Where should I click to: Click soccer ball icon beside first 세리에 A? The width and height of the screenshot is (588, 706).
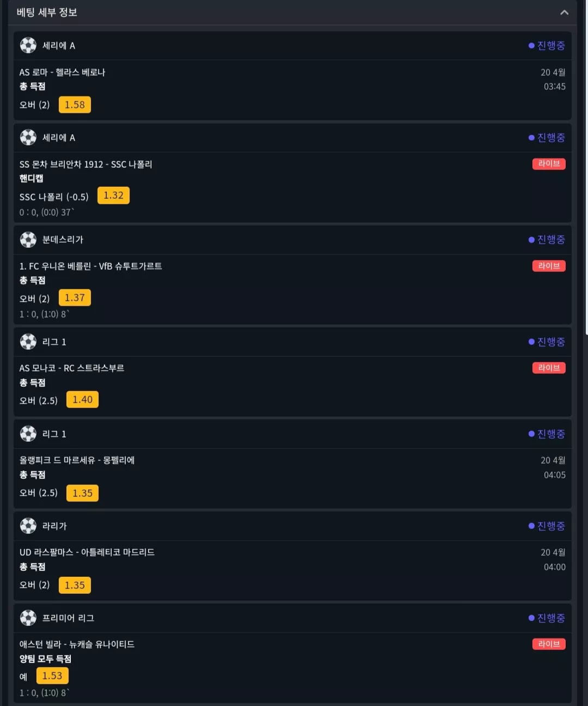click(x=28, y=45)
